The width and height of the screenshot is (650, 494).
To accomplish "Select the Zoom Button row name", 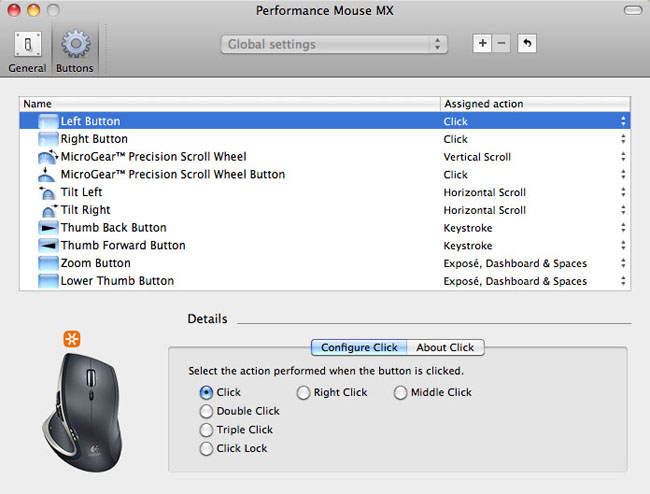I will 96,264.
